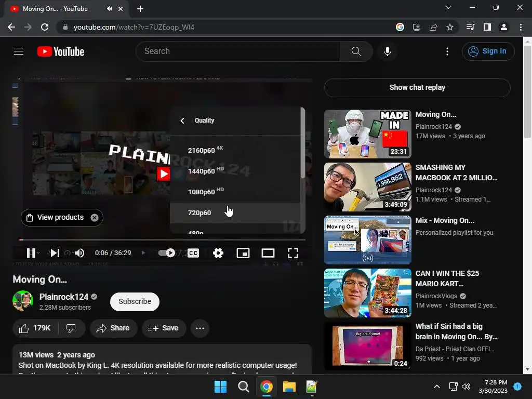Switch to theater mode

click(x=268, y=253)
